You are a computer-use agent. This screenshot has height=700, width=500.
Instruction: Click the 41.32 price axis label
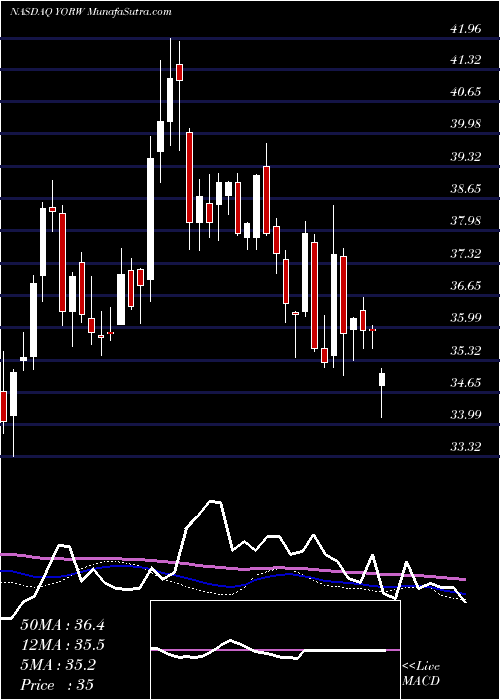[x=466, y=59]
